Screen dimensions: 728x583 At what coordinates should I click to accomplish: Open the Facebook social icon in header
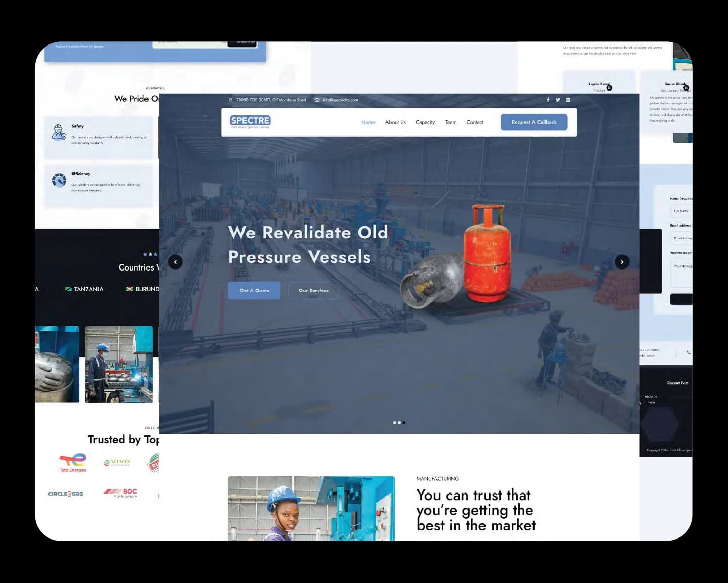click(548, 100)
